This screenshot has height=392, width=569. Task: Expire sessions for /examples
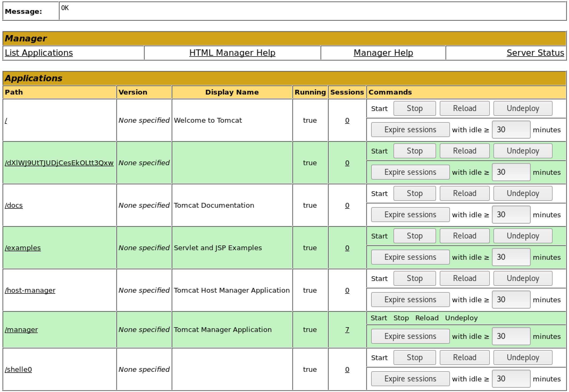click(410, 257)
